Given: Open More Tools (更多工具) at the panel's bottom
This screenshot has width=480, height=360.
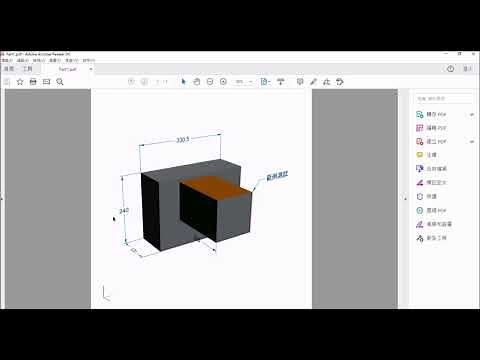Looking at the screenshot, I should point(432,238).
